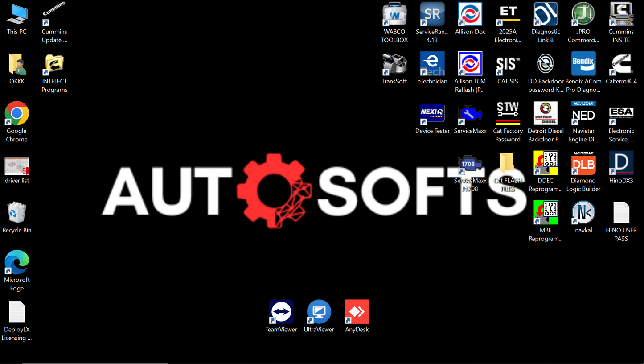Open the INTELECT Programs folder
This screenshot has height=364, width=644.
(54, 67)
